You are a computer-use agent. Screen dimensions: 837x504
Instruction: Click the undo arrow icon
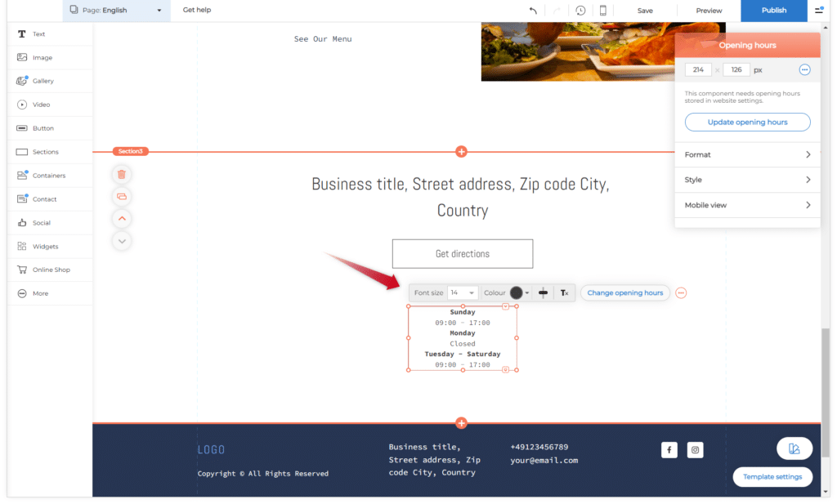(x=533, y=11)
